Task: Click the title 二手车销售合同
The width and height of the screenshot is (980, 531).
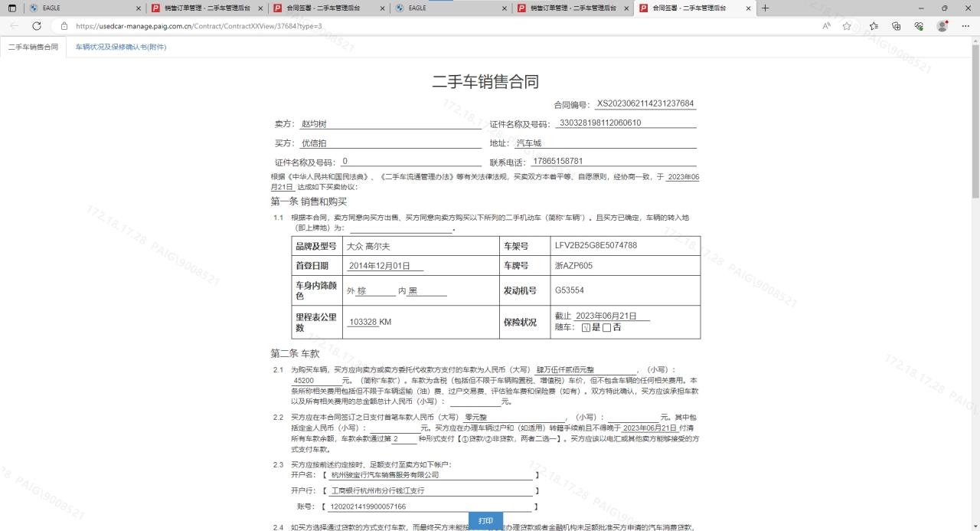Action: click(485, 82)
